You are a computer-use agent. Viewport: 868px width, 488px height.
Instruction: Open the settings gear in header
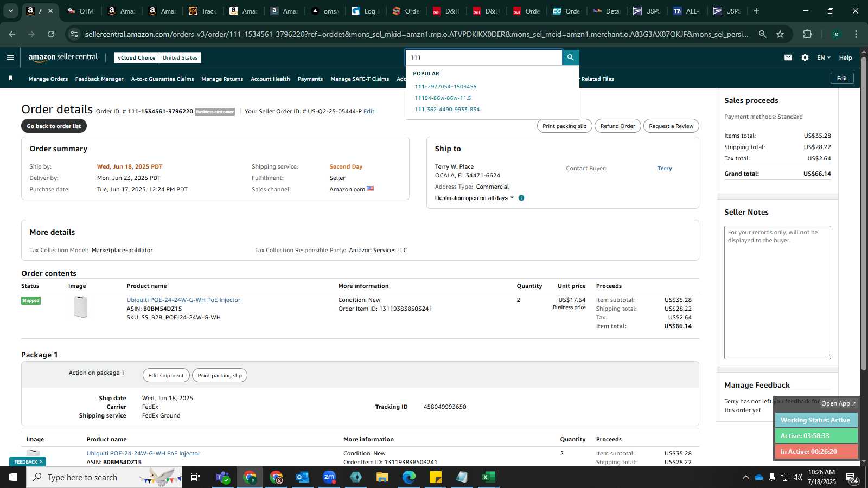(x=805, y=57)
